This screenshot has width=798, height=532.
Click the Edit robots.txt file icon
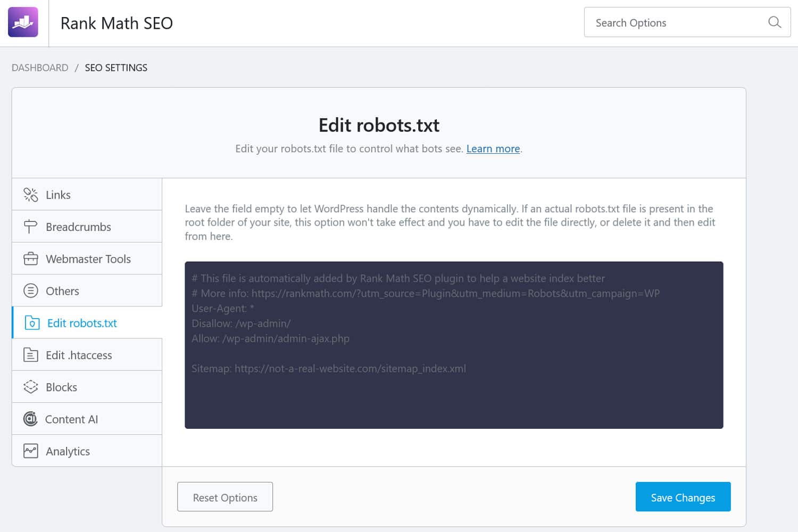32,323
